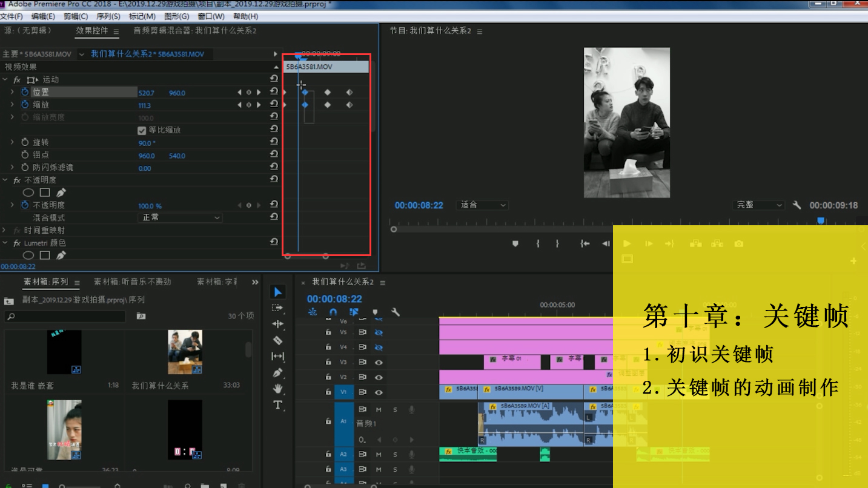Expand 缩放 parameter disclosure arrow
Image resolution: width=868 pixels, height=488 pixels.
point(12,105)
